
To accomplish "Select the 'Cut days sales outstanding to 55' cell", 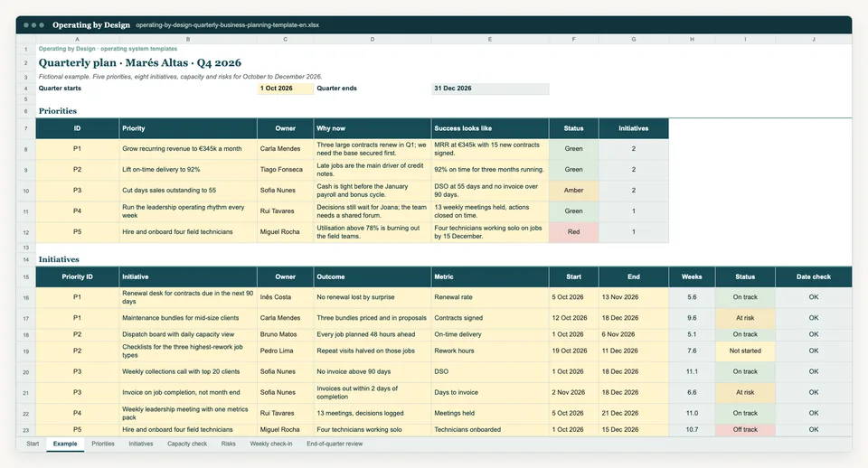I will click(x=188, y=191).
